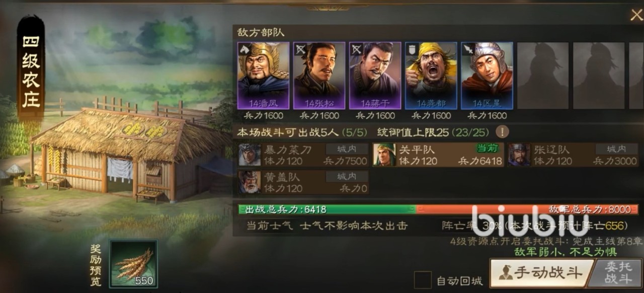Select enemy general 区星 portrait
644x293 pixels.
(487, 76)
